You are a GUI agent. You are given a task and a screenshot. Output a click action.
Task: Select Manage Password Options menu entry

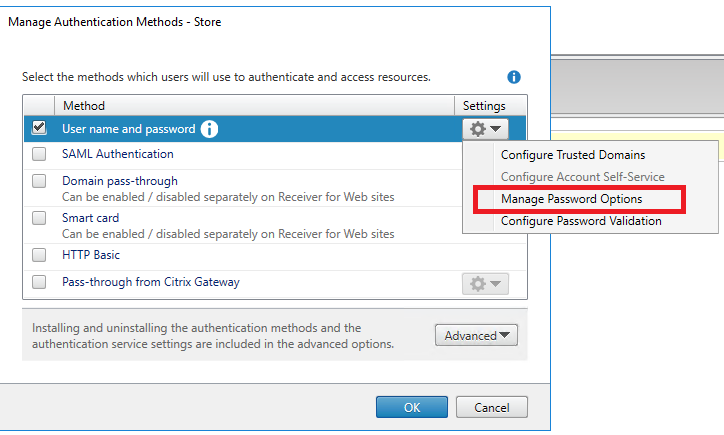point(571,199)
